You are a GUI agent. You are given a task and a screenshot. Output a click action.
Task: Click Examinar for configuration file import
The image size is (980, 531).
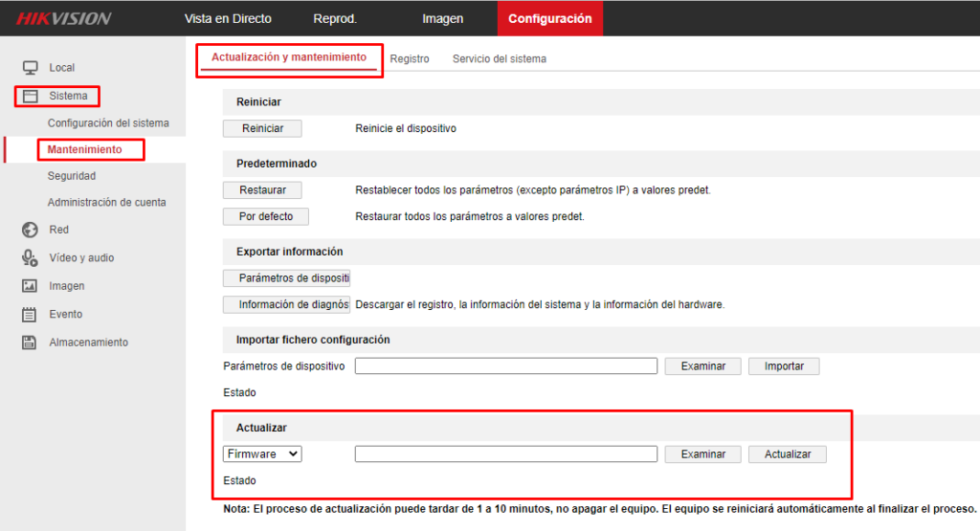point(703,366)
